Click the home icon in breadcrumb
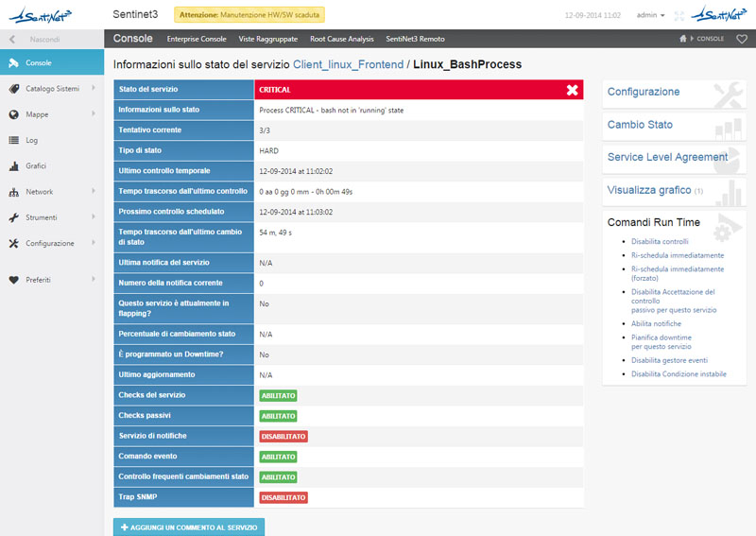This screenshot has height=536, width=756. pos(682,39)
